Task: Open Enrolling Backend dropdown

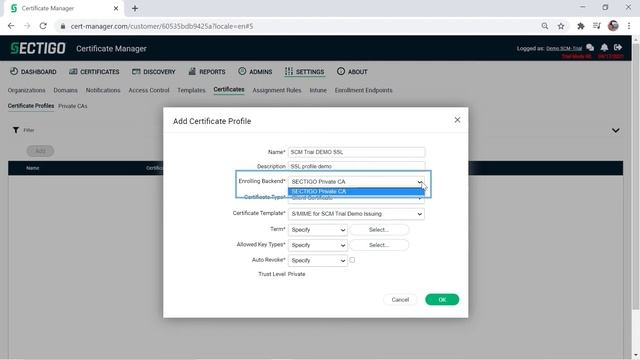Action: tap(356, 182)
